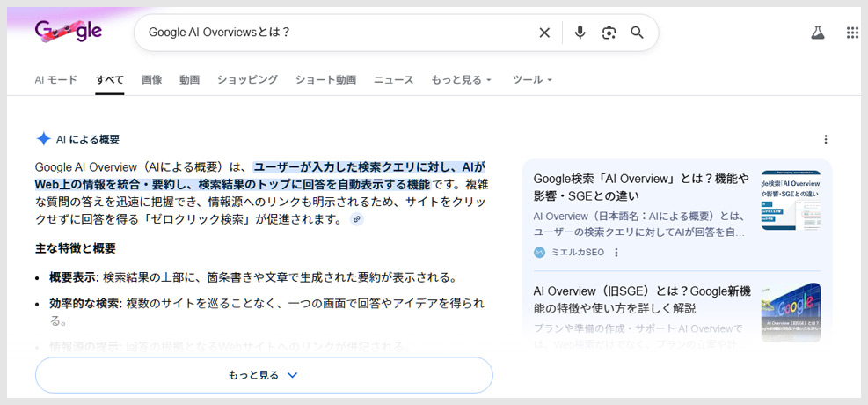This screenshot has width=868, height=405.
Task: Click the ミエルカSEO article thumbnail
Action: (x=791, y=201)
